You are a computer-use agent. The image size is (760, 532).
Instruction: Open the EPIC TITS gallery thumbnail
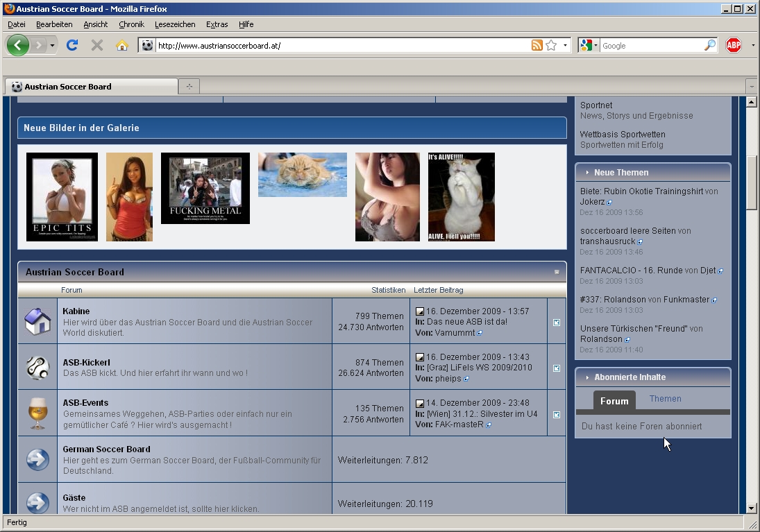(x=62, y=197)
